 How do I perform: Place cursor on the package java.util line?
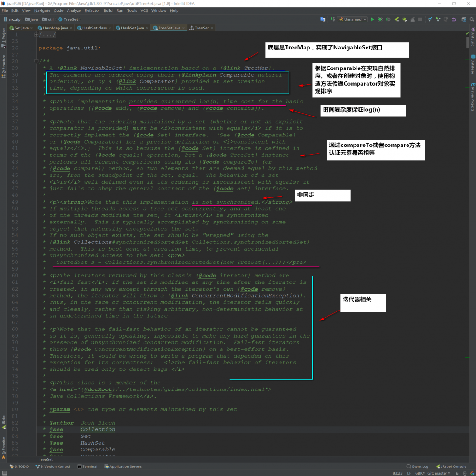click(69, 48)
